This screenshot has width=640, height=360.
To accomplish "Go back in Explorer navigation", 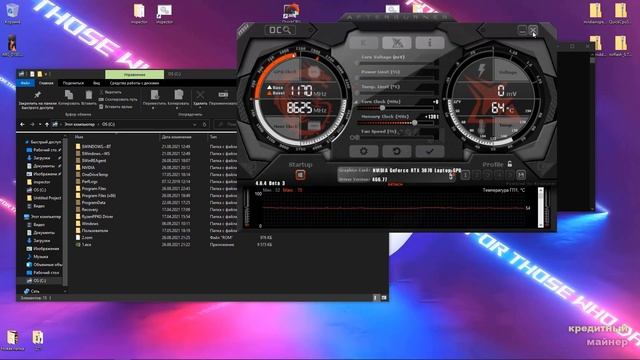I will click(22, 124).
